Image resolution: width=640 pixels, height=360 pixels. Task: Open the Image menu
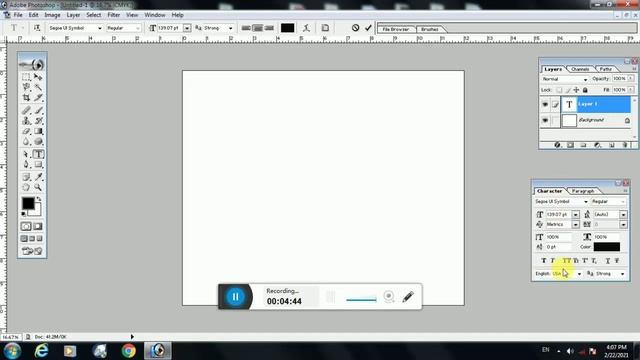(x=52, y=15)
